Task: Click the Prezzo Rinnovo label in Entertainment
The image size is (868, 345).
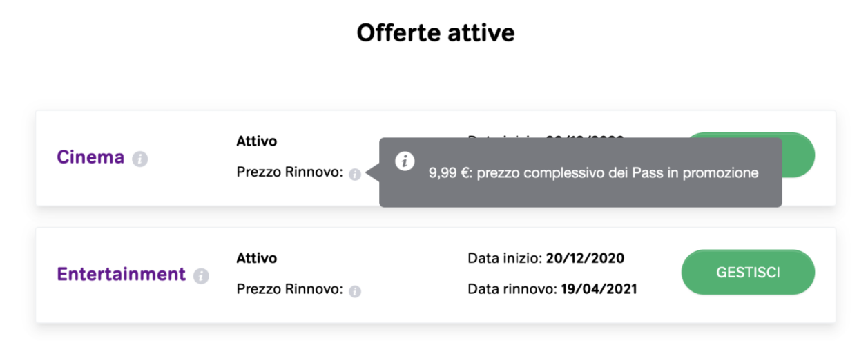Action: click(x=289, y=290)
